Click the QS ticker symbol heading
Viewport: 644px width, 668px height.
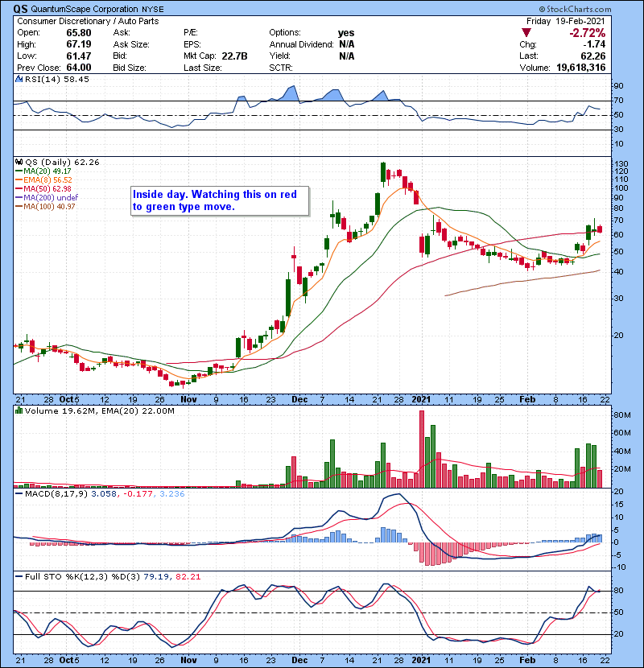point(20,9)
